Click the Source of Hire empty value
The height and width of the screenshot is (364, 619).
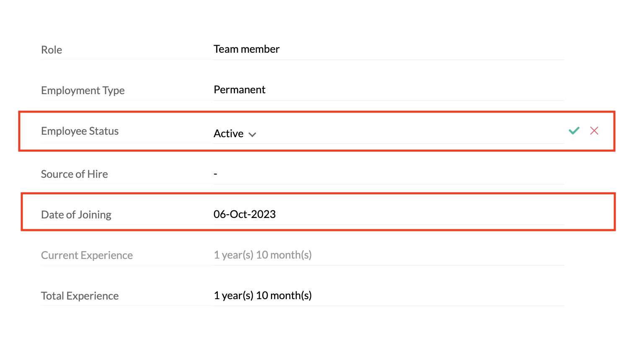(215, 174)
